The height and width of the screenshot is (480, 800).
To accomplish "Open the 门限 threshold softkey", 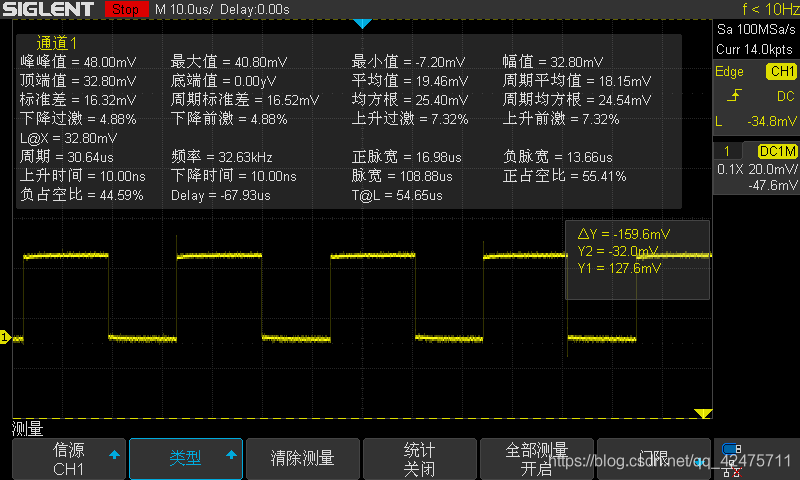I will [x=654, y=459].
